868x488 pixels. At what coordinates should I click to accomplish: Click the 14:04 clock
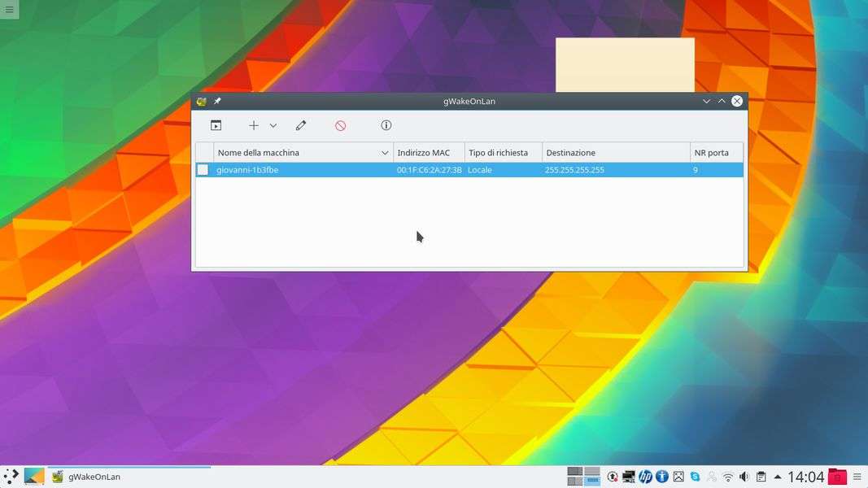coord(806,477)
